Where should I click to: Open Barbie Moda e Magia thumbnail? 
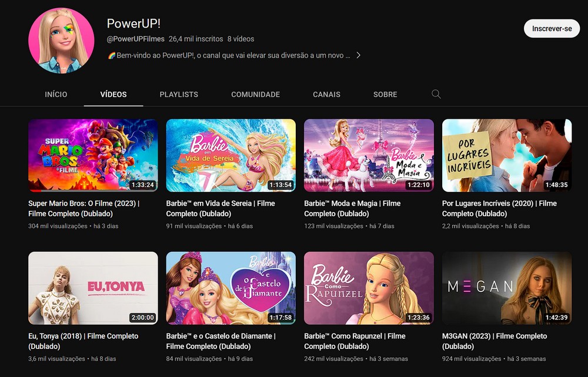pos(369,156)
